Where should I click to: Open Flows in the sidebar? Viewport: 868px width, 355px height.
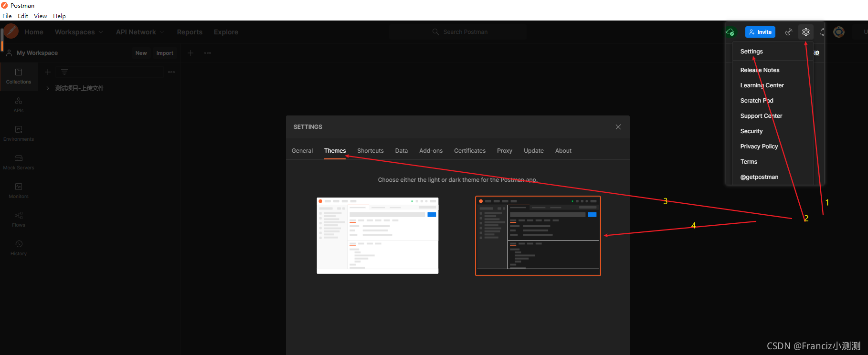19,219
